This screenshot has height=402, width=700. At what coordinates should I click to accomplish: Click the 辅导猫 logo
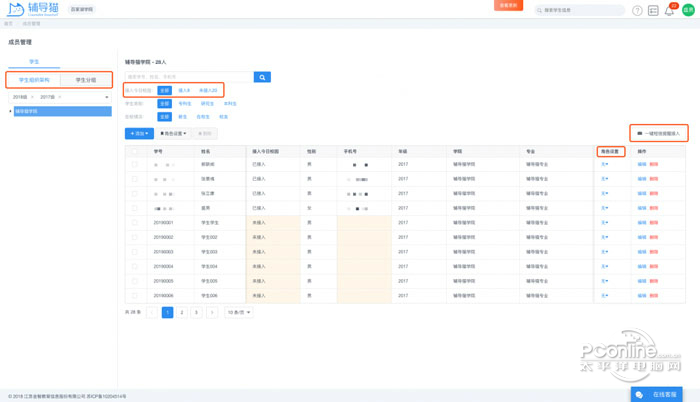tap(33, 9)
